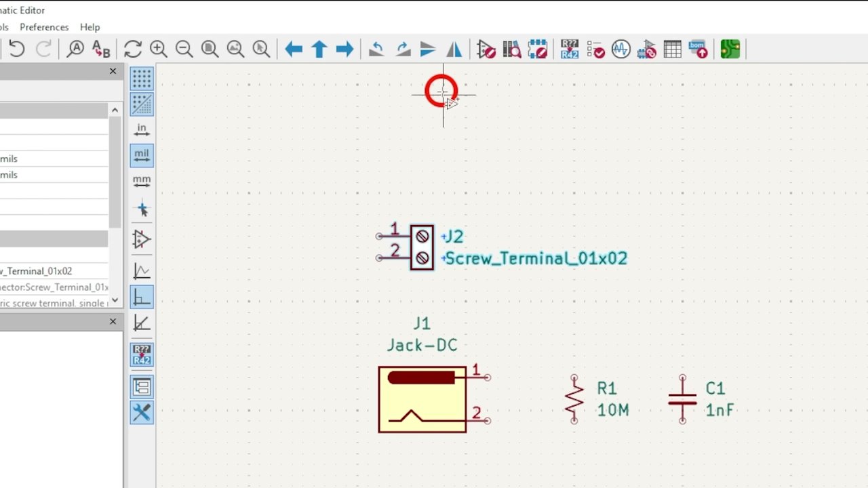The image size is (868, 488).
Task: Mirror selection vertically
Action: (x=428, y=49)
